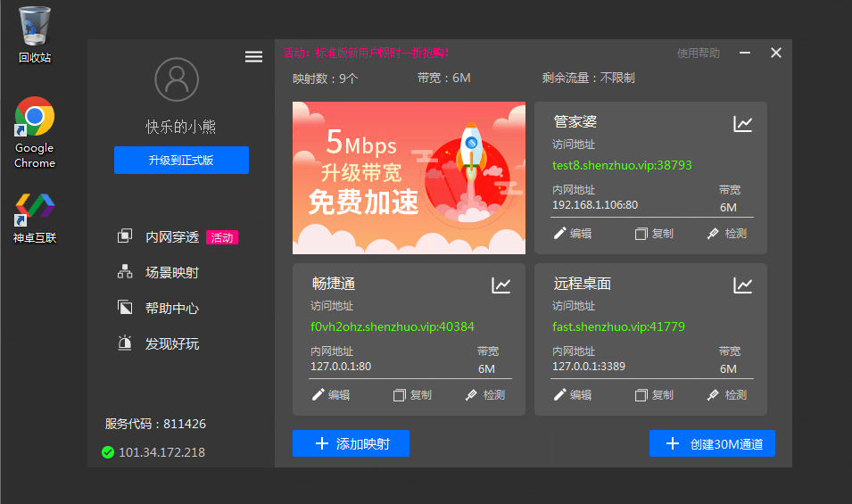This screenshot has height=504, width=852.
Task: Open the 内网穿透 menu item
Action: [x=171, y=237]
